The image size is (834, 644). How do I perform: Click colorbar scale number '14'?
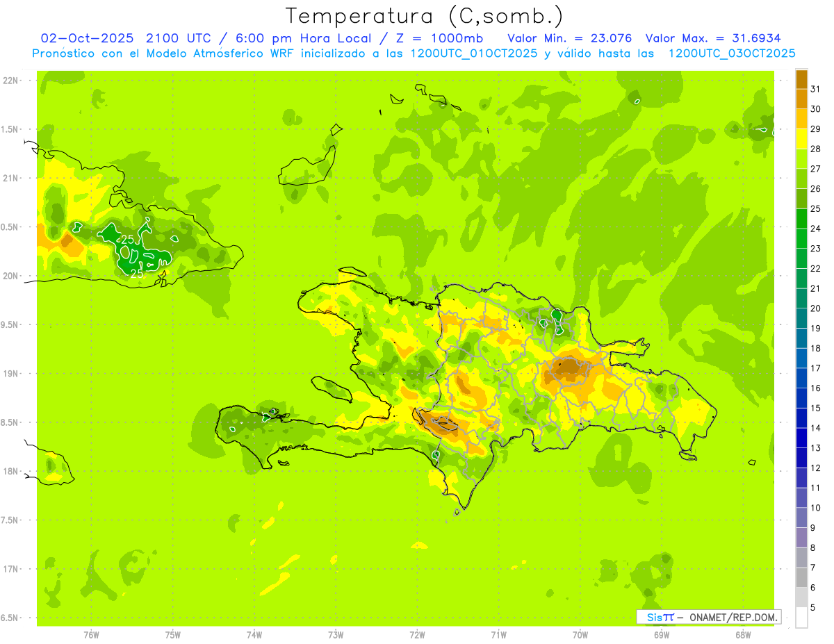pos(816,428)
